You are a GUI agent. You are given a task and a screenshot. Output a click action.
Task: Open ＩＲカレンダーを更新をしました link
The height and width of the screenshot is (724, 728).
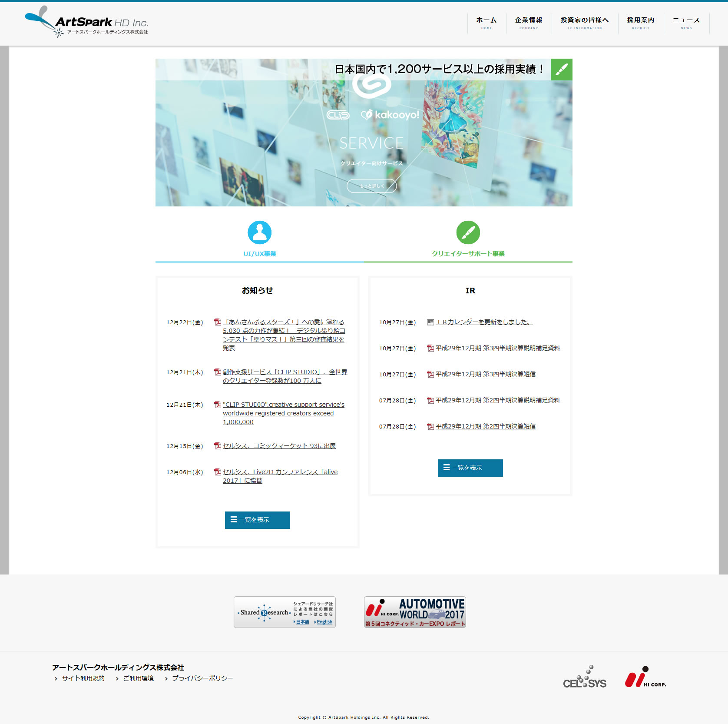(484, 322)
